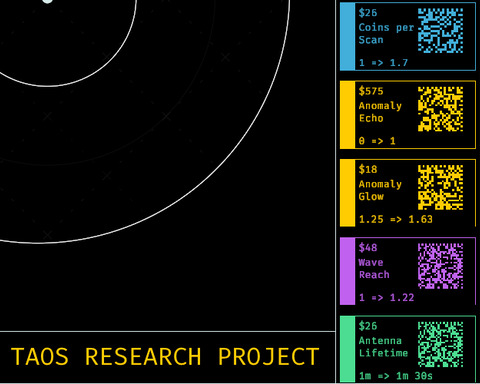Click the blue color bar of Coins per Scan
The image size is (480, 384).
(347, 36)
